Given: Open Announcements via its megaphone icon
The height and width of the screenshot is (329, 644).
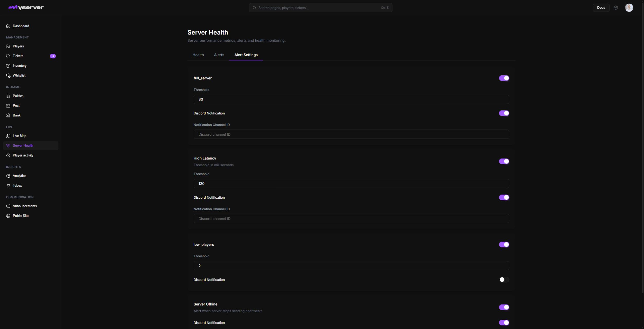Looking at the screenshot, I should coord(8,206).
